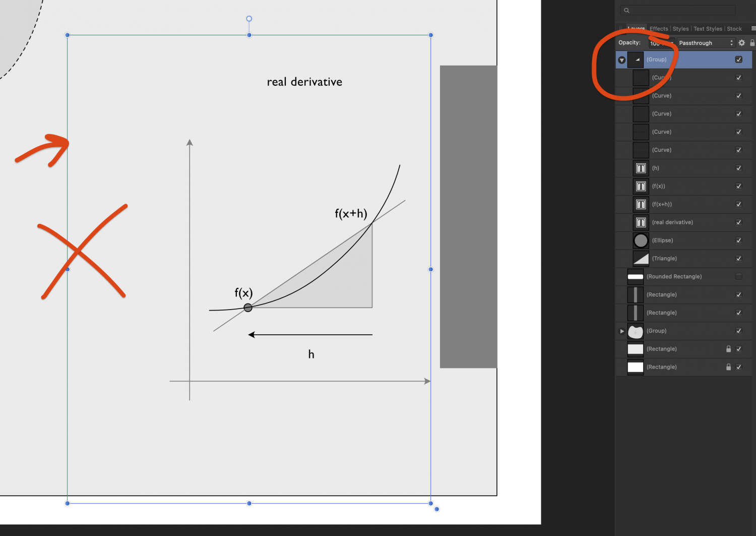Click the selected Group layer's thumbnail
Image resolution: width=756 pixels, height=536 pixels.
[635, 59]
